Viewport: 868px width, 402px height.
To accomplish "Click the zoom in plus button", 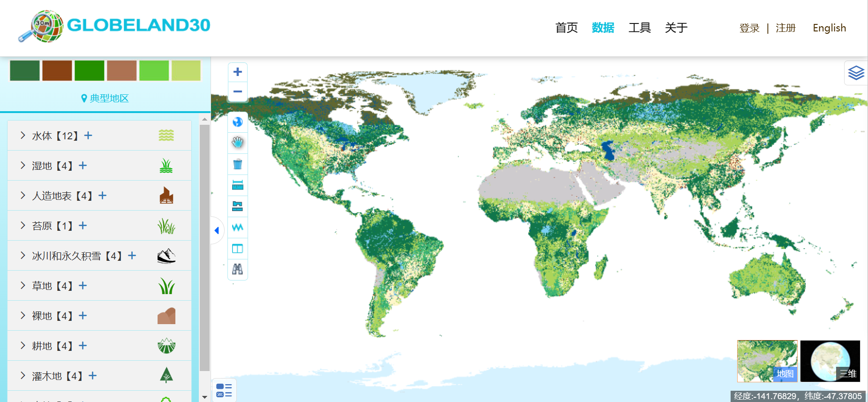I will (238, 72).
